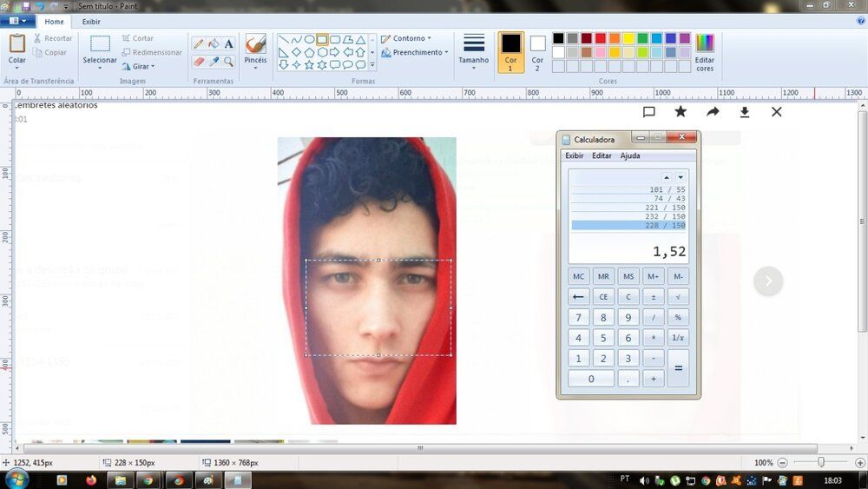Select the Color picker eyedropper tool
868x489 pixels.
pyautogui.click(x=214, y=62)
